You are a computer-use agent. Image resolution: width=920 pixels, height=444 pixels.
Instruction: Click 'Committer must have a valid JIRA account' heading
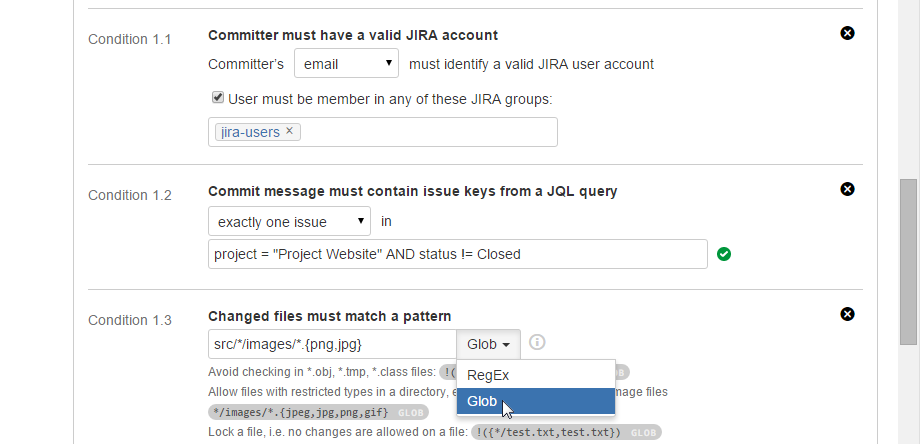click(353, 35)
